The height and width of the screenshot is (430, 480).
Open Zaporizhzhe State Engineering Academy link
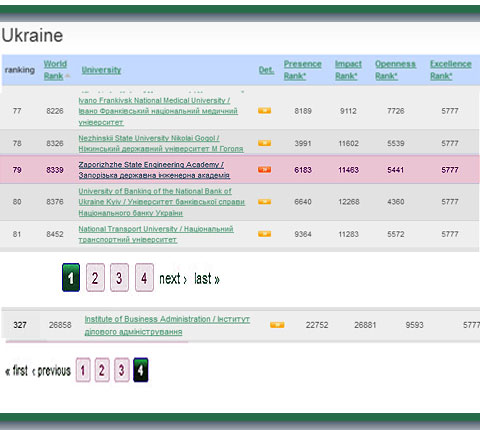coord(154,170)
